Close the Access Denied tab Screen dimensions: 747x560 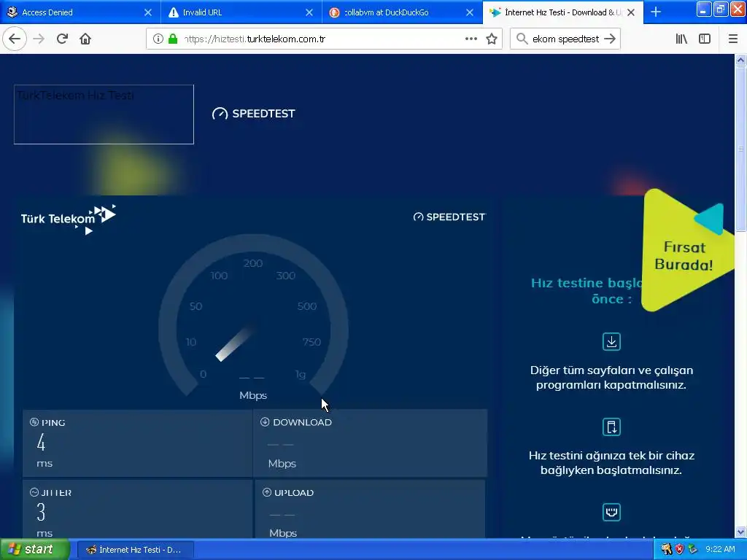148,12
